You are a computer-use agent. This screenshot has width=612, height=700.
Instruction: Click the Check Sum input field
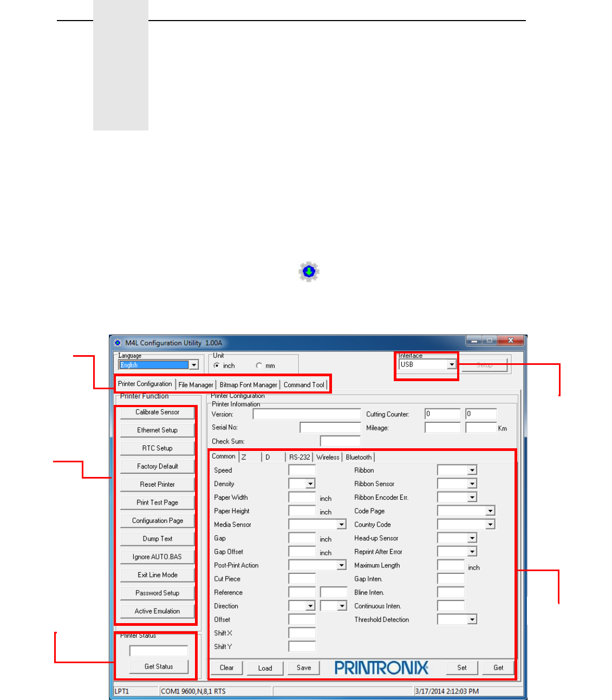[x=340, y=441]
